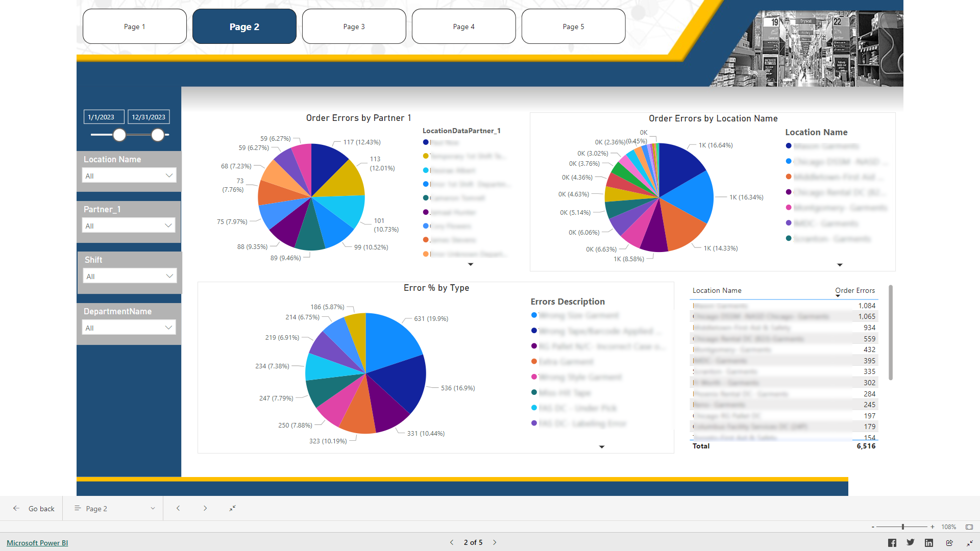Click the 1/1/2023 date field
Image resolution: width=980 pixels, height=551 pixels.
click(104, 116)
